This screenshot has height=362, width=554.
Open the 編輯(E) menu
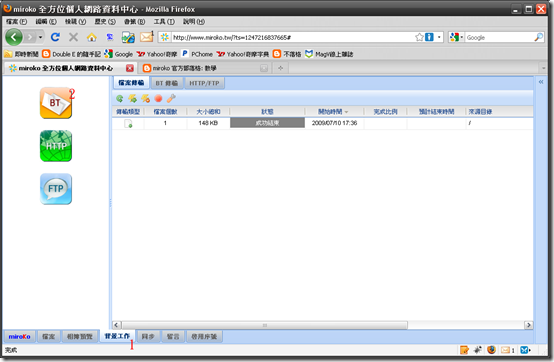coord(46,22)
